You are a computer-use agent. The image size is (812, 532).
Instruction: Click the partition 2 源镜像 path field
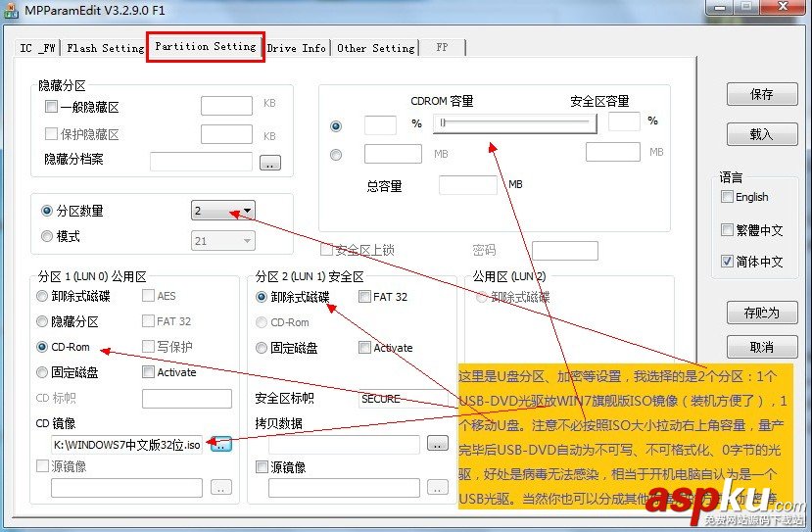point(344,488)
